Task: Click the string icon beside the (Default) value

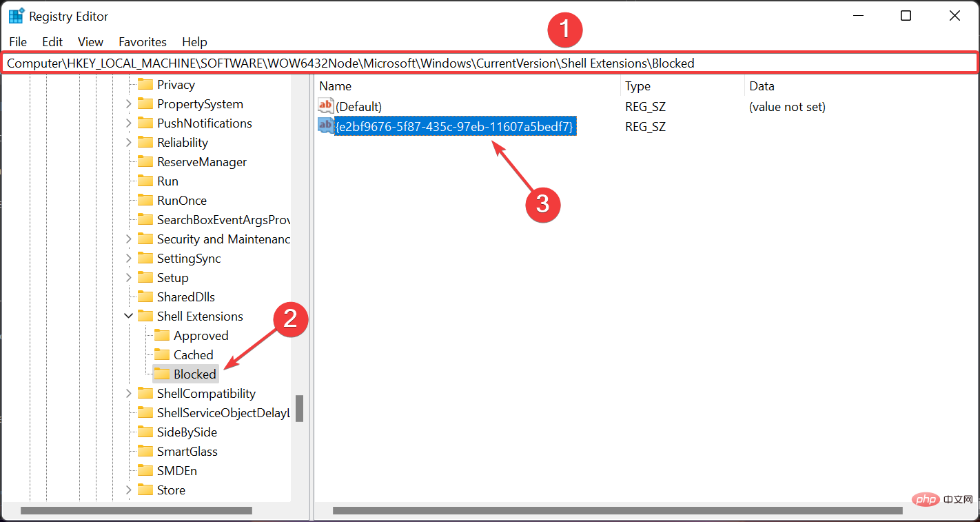Action: [326, 106]
